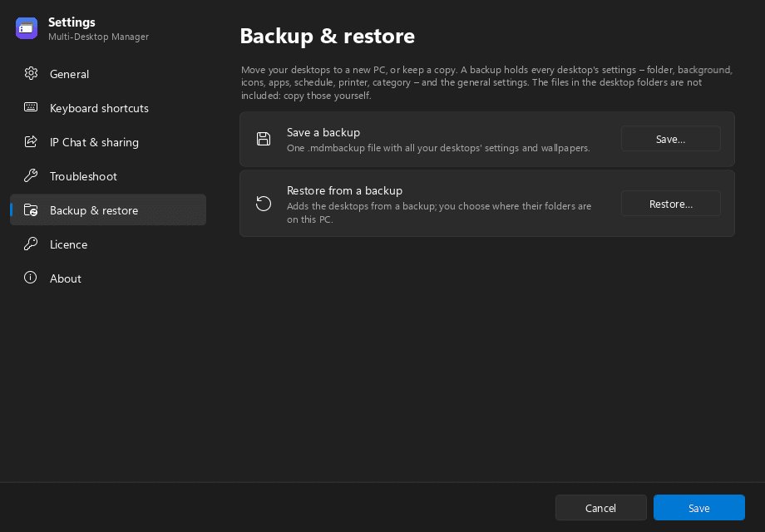Click the 'Backup & restore' page heading
765x532 pixels.
click(x=328, y=36)
